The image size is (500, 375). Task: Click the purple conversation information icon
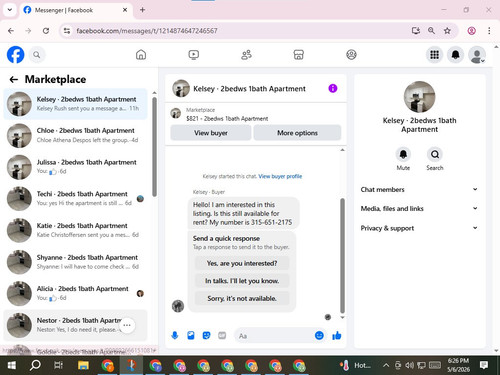coord(333,88)
